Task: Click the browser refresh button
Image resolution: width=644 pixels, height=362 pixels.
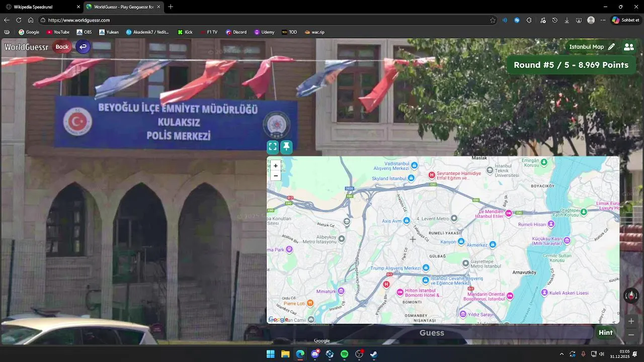Action: (x=19, y=20)
